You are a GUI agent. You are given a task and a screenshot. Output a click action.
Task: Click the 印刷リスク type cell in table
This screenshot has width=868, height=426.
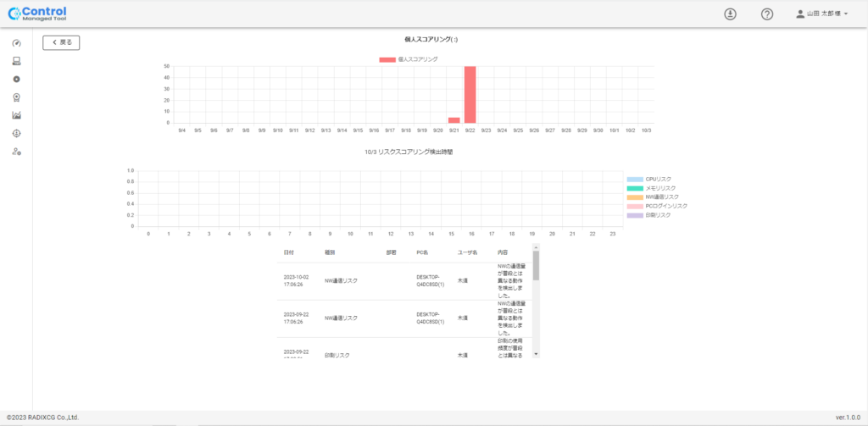pyautogui.click(x=337, y=355)
